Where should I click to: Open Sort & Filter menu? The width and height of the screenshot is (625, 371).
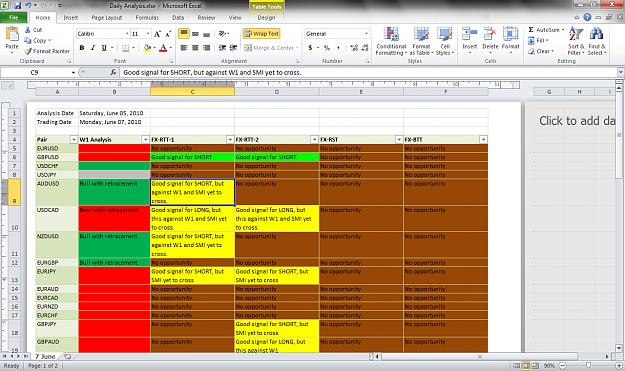(576, 41)
